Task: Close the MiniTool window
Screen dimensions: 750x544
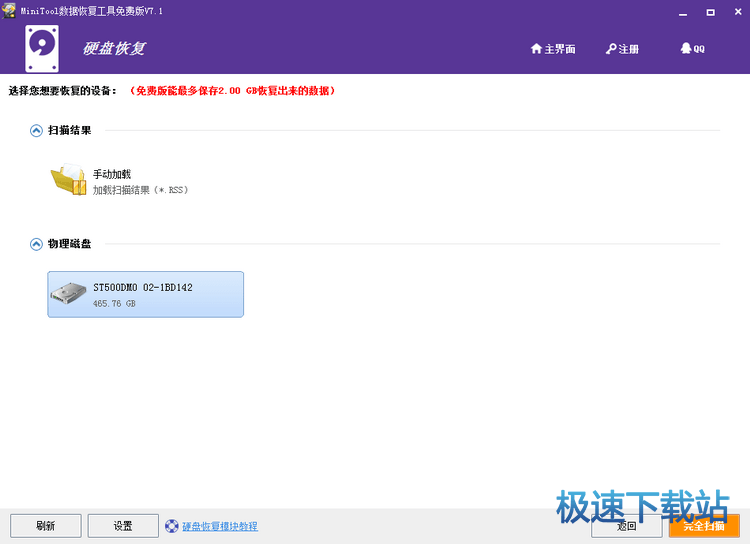Action: (x=738, y=12)
